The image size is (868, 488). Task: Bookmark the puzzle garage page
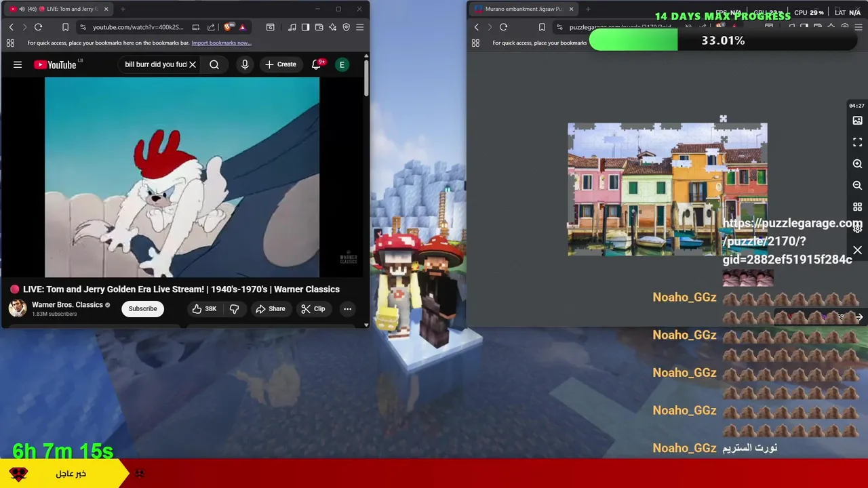pos(541,27)
